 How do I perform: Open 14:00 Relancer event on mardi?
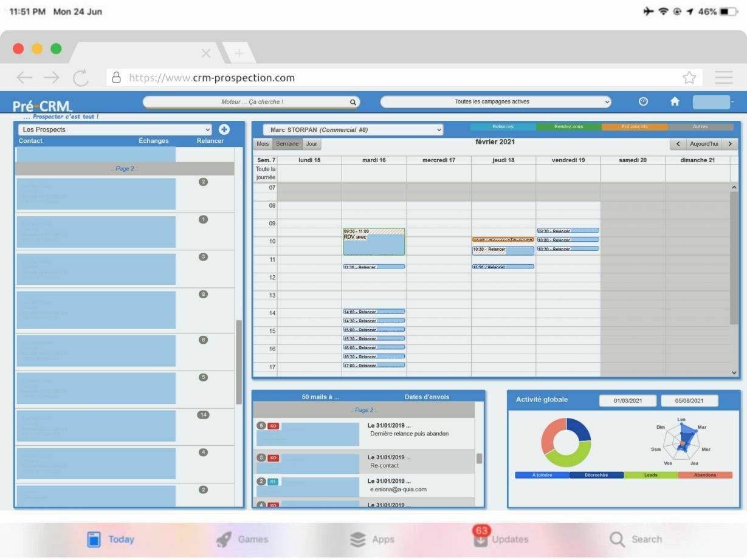[374, 312]
